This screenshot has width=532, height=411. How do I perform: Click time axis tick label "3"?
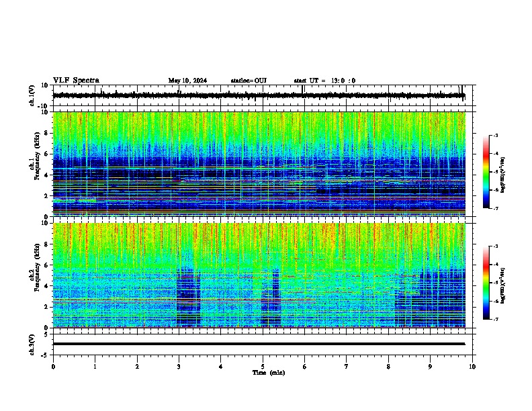pyautogui.click(x=179, y=367)
